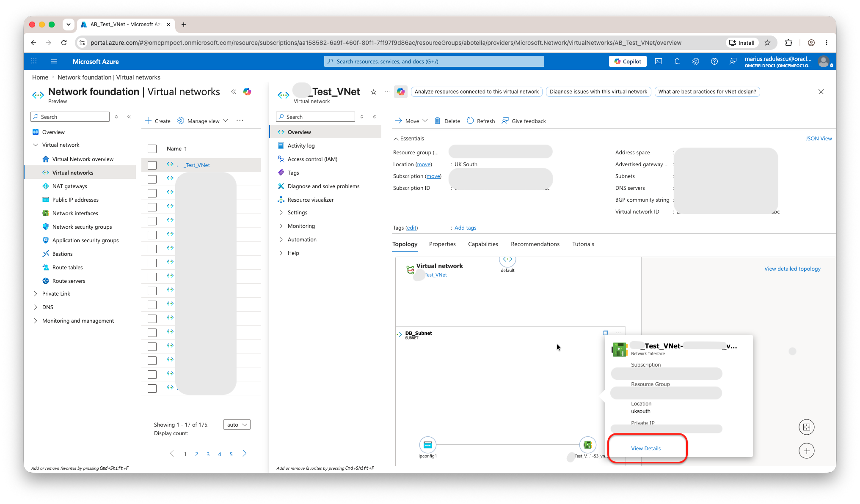
Task: Click the Refresh toolbar item
Action: point(481,121)
